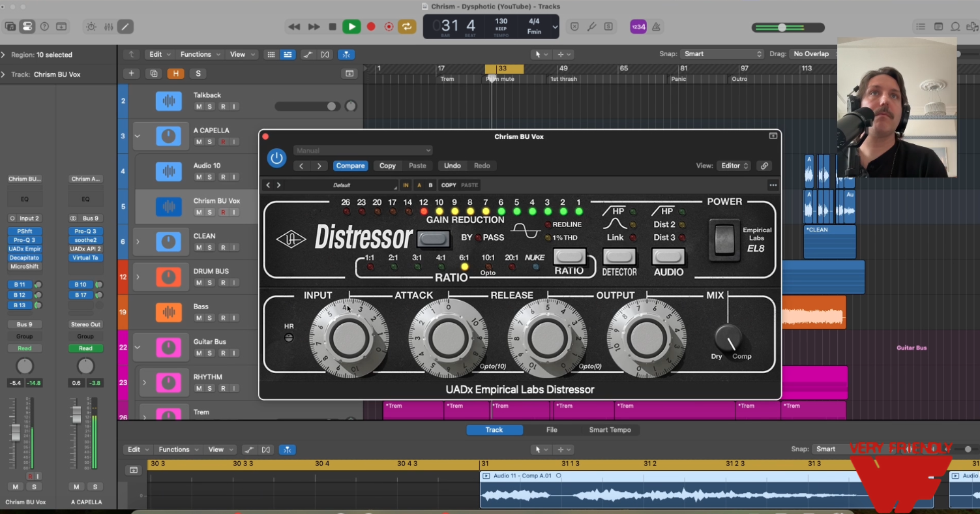This screenshot has height=514, width=980.
Task: Open Quick Help question mark icon
Action: [44, 27]
